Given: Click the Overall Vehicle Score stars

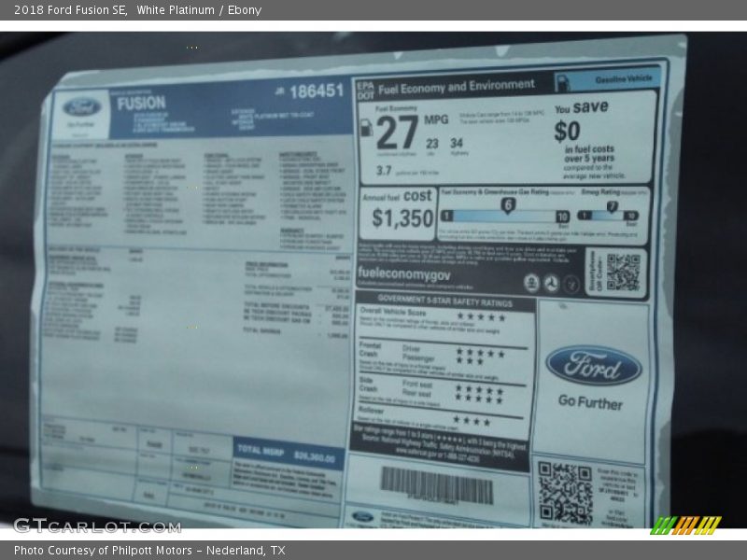Looking at the screenshot, I should click(x=479, y=316).
